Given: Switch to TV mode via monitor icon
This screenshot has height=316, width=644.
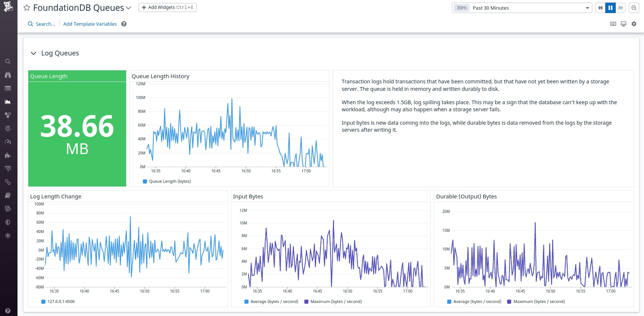Looking at the screenshot, I should (624, 24).
